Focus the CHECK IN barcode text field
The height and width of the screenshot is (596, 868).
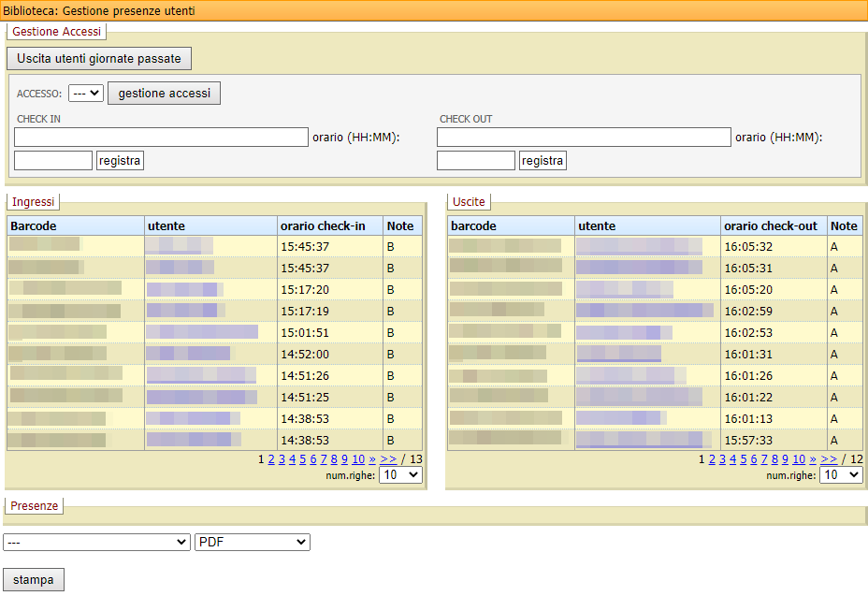point(161,138)
